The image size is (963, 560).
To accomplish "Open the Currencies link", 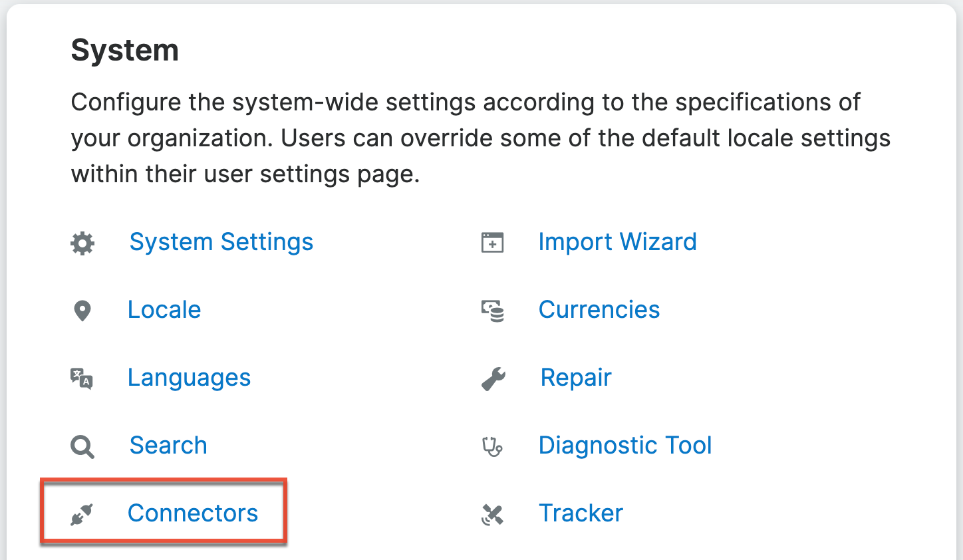I will [x=599, y=310].
